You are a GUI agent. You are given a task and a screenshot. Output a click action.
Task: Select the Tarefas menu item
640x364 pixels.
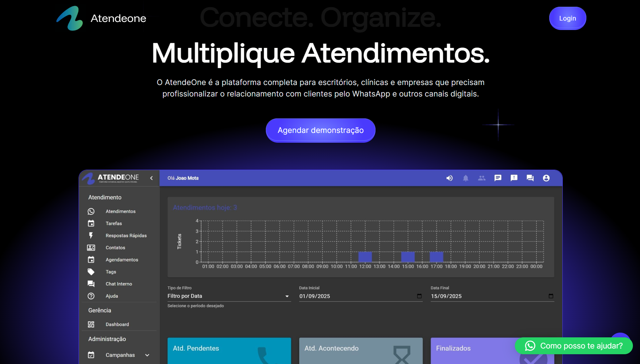pyautogui.click(x=113, y=223)
